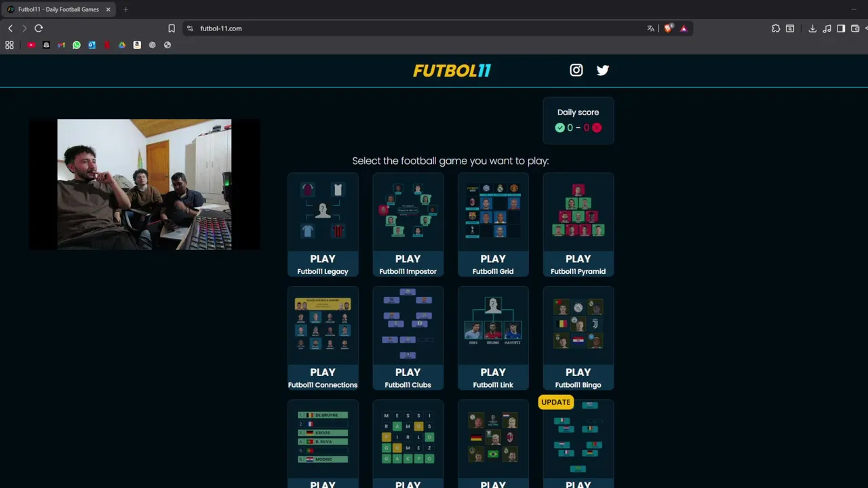Open the Amazon bookmark
This screenshot has width=868, height=488.
pyautogui.click(x=137, y=45)
